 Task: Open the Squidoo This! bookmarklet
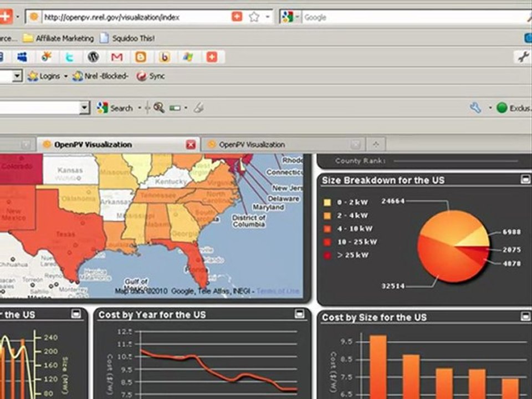pyautogui.click(x=127, y=38)
